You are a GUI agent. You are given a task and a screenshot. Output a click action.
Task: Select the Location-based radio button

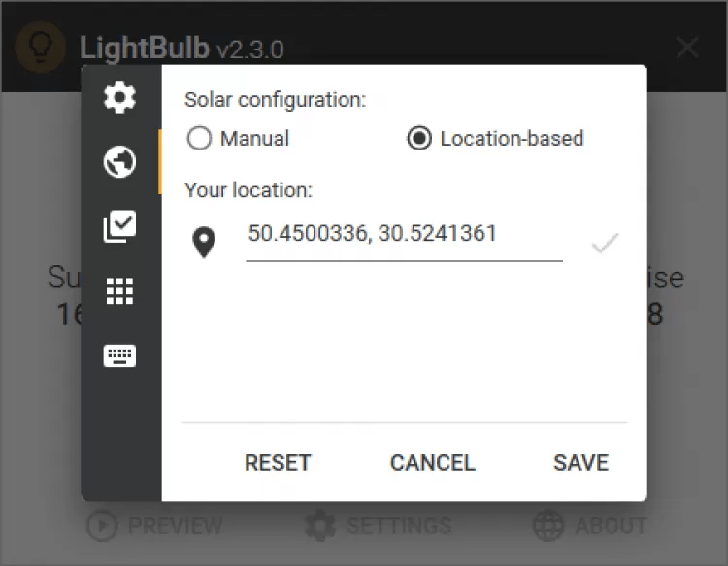[419, 139]
